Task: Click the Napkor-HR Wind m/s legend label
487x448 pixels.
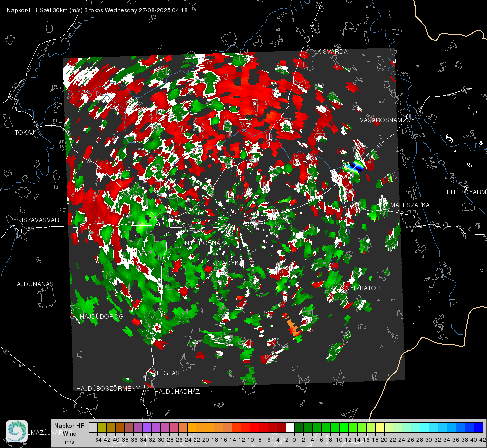Action: (x=69, y=434)
